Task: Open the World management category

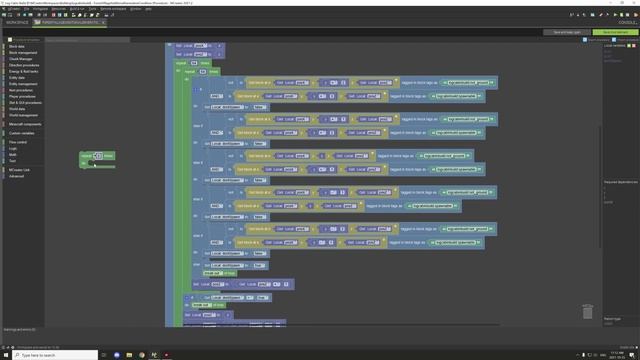Action: coord(23,115)
